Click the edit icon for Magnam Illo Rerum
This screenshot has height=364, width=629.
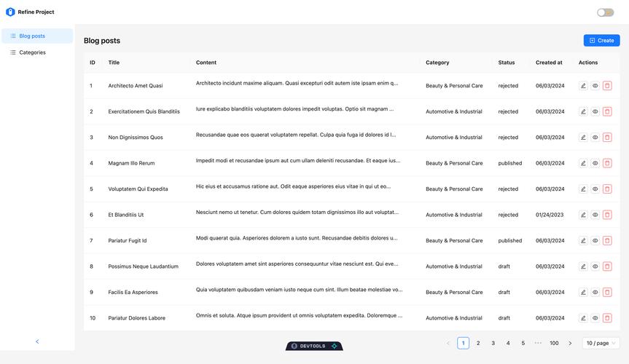(x=583, y=163)
